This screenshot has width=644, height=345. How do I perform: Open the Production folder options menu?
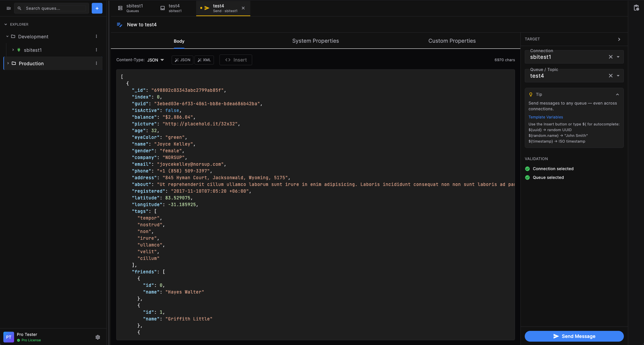point(96,64)
